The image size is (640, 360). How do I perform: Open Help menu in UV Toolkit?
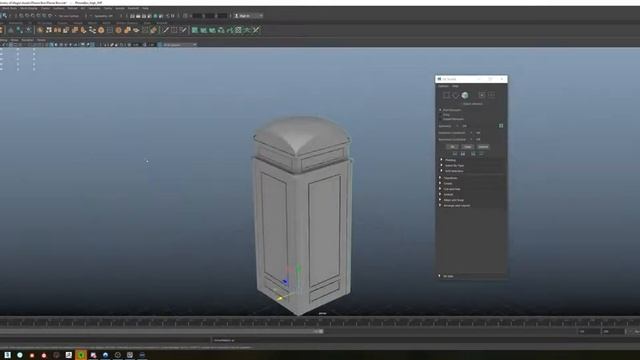[455, 86]
